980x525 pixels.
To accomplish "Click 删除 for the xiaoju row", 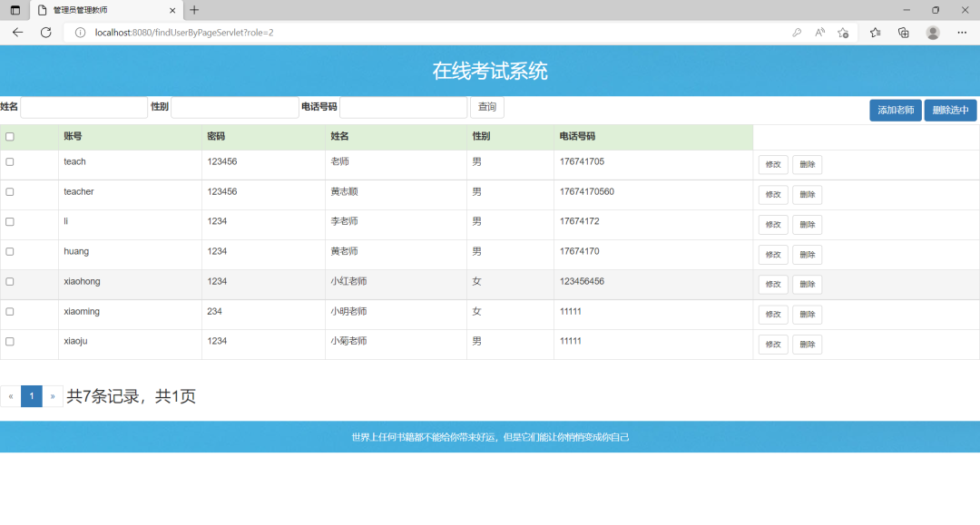I will pyautogui.click(x=808, y=345).
